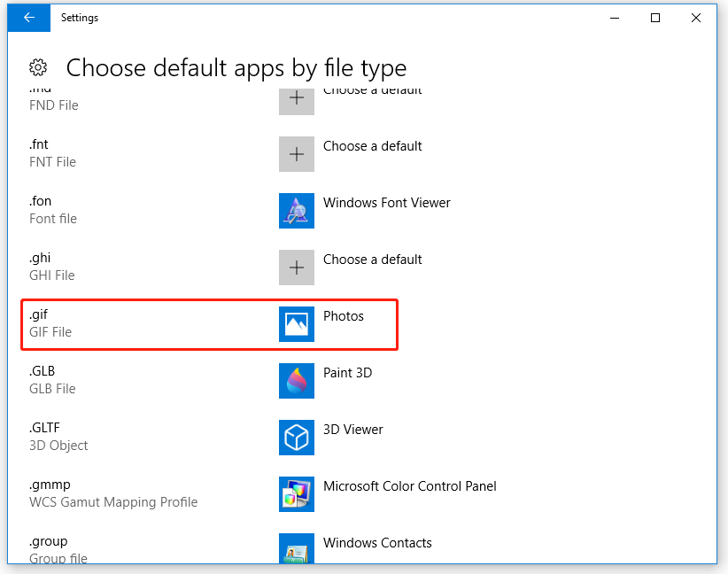Screen dimensions: 728x574
Task: Change the Photos default for .gif
Action: [x=344, y=316]
